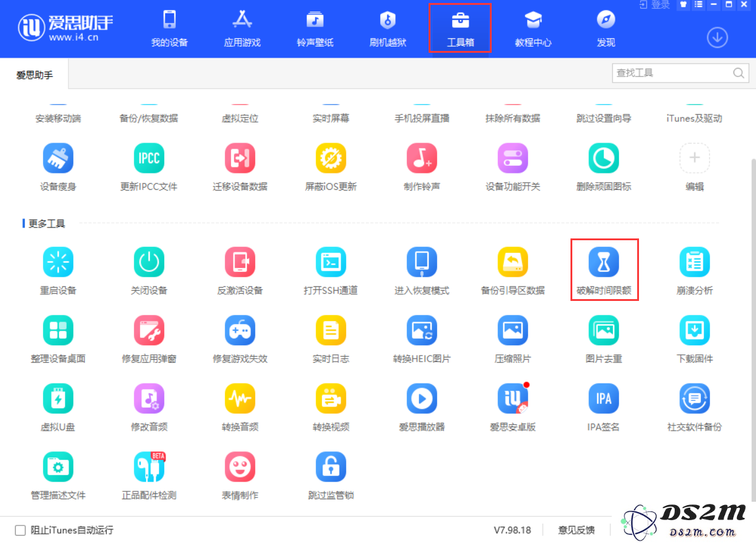Open IPA签名 tool

(x=604, y=399)
